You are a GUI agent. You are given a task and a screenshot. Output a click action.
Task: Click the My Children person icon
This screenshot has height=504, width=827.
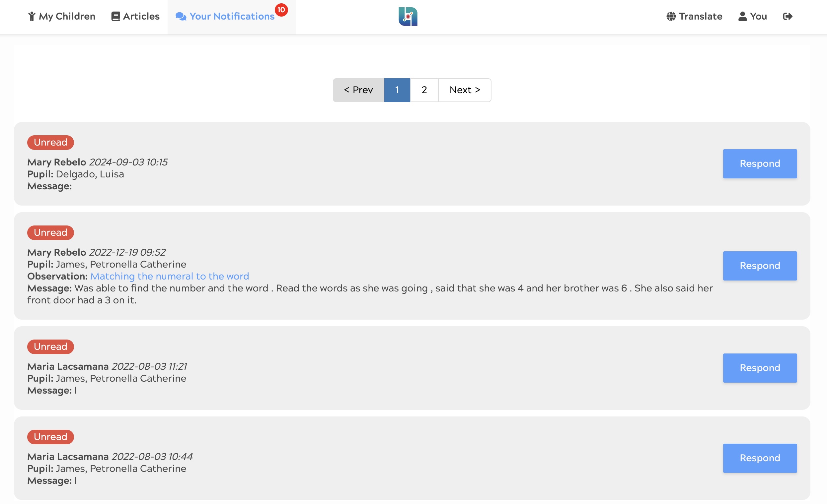pos(32,16)
